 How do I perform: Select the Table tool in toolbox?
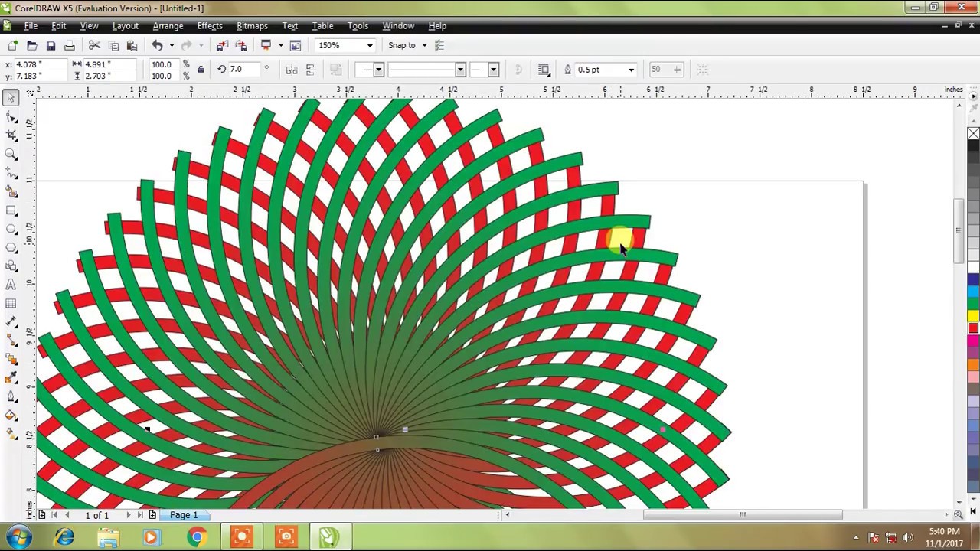pyautogui.click(x=11, y=304)
